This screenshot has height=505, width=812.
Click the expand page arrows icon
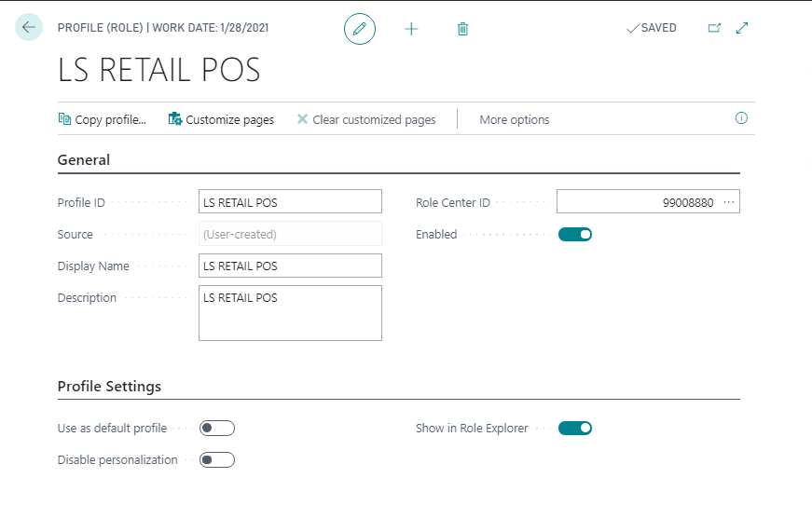pos(742,28)
